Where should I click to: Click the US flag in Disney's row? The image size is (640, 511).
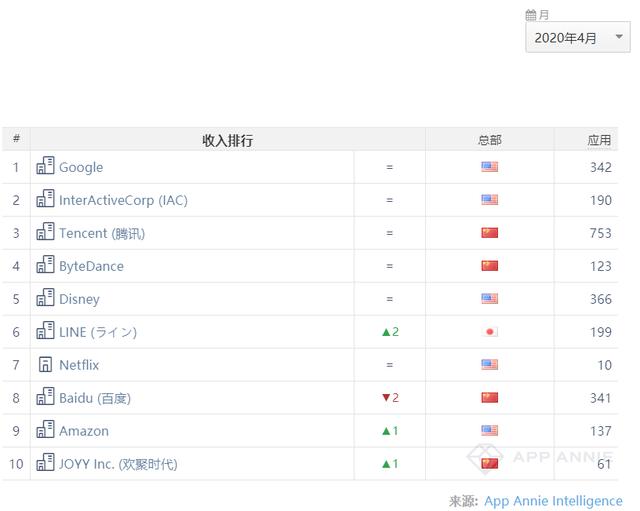point(489,299)
